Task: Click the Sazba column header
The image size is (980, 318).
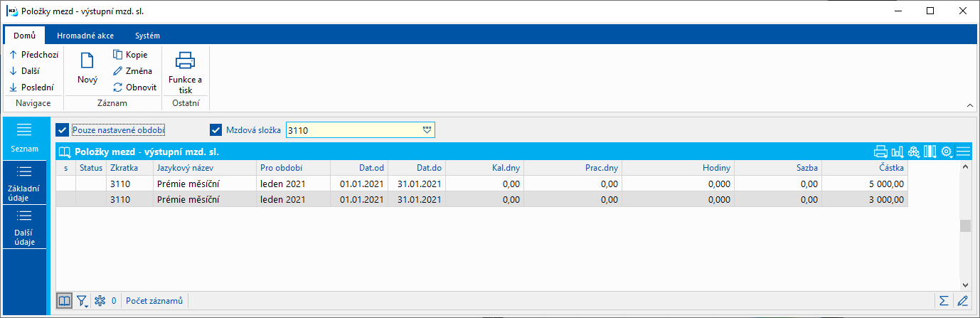Action: click(779, 168)
